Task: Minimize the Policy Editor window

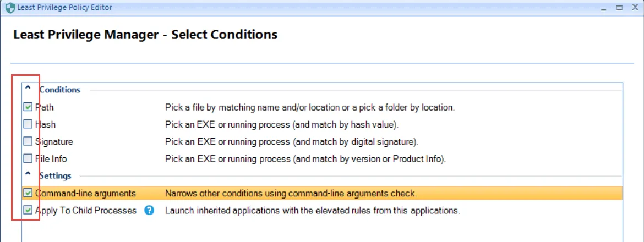Action: click(x=603, y=7)
